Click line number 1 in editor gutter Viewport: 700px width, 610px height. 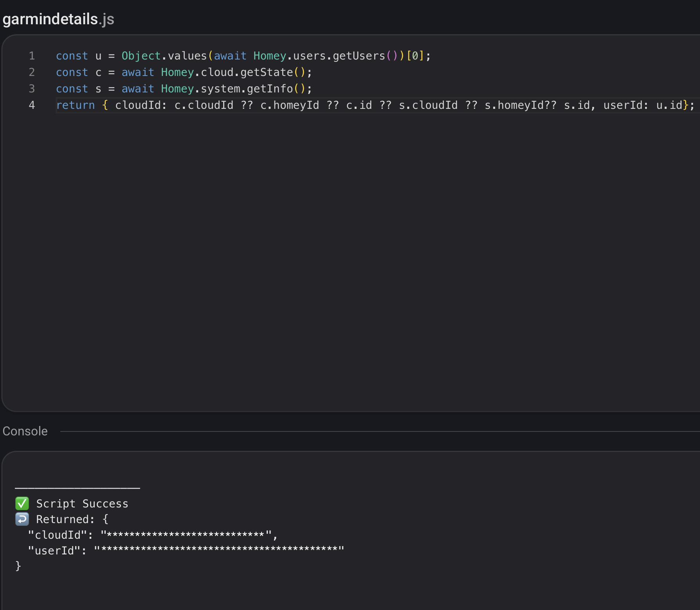coord(32,56)
